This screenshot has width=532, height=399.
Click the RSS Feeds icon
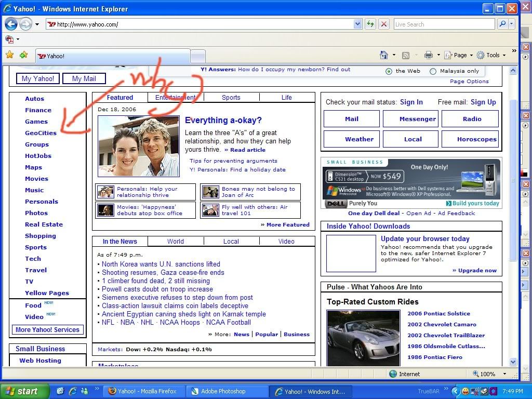(405, 55)
